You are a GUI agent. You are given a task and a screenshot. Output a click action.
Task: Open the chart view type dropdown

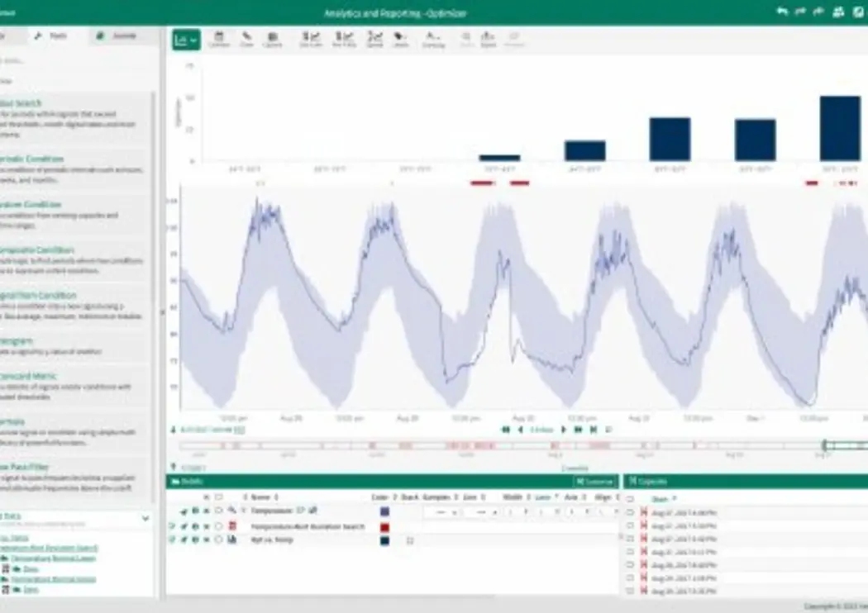pos(186,40)
